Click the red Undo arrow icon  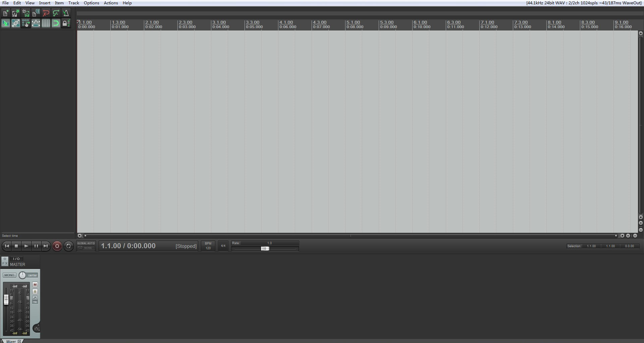point(46,13)
